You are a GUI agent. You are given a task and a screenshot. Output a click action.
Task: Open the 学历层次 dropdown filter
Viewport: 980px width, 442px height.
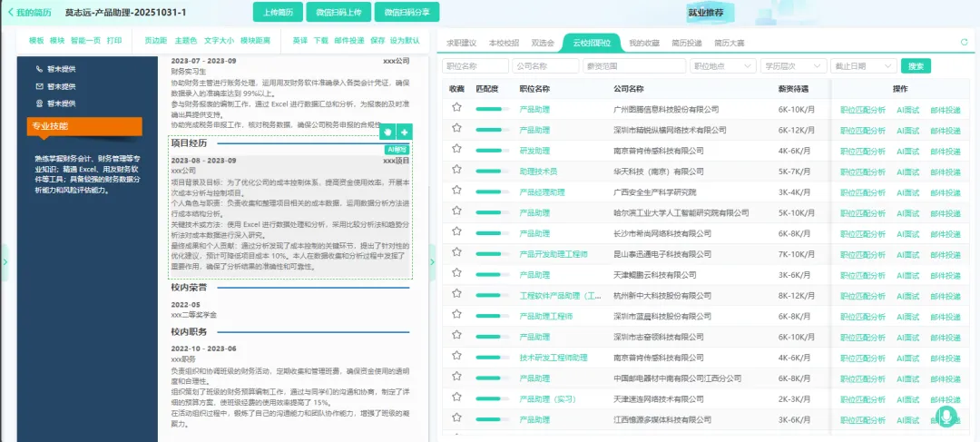point(793,65)
